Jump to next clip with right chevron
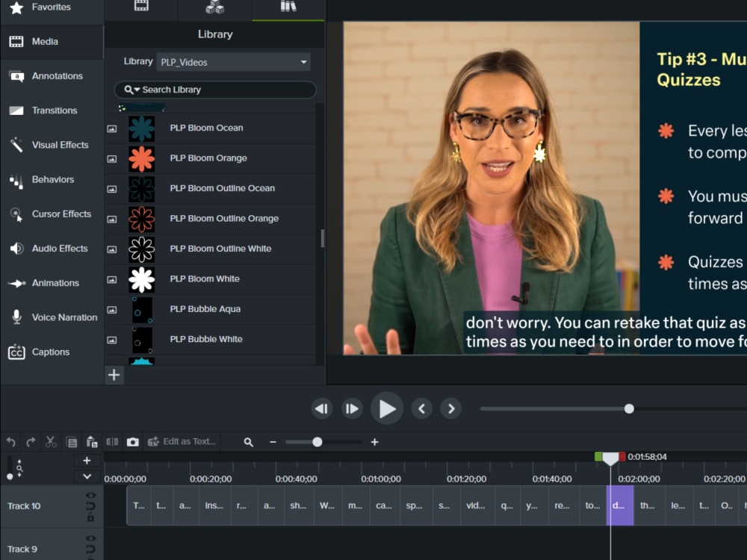747x560 pixels. (x=450, y=408)
